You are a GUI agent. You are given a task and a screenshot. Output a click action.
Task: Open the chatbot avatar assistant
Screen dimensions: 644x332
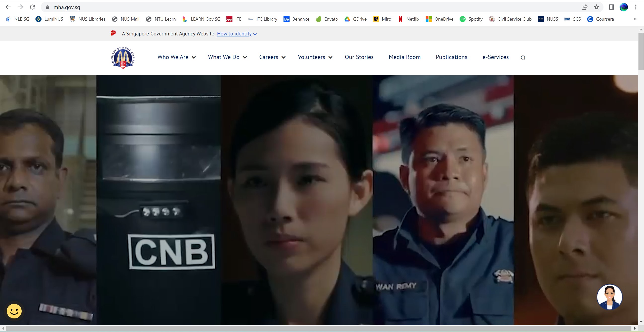[x=609, y=297]
